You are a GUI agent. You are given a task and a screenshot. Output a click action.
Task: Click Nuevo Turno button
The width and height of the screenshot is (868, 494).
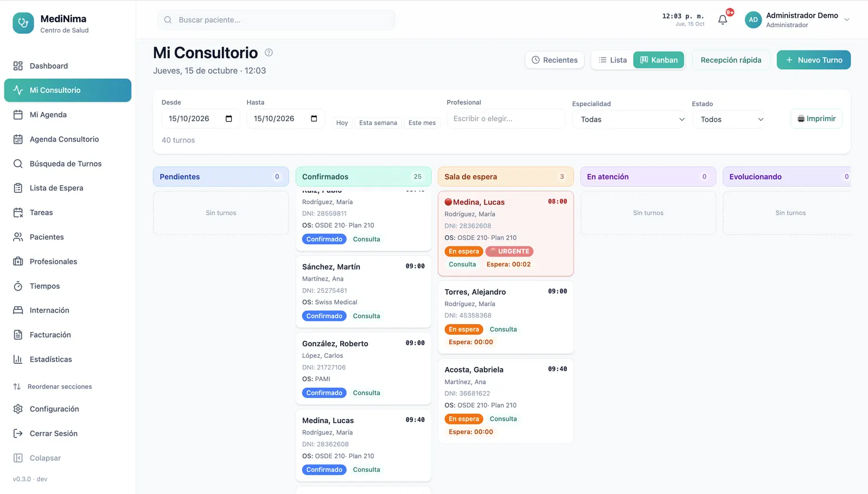[x=814, y=60]
